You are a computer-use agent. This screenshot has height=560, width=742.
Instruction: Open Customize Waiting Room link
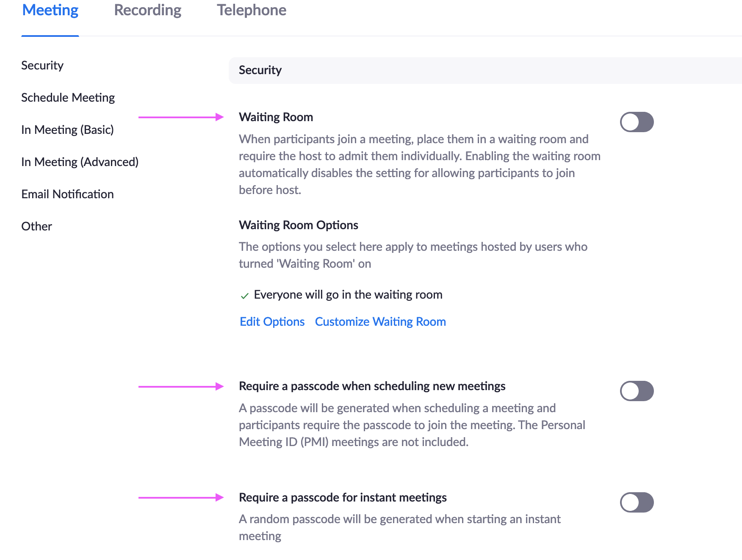click(380, 322)
